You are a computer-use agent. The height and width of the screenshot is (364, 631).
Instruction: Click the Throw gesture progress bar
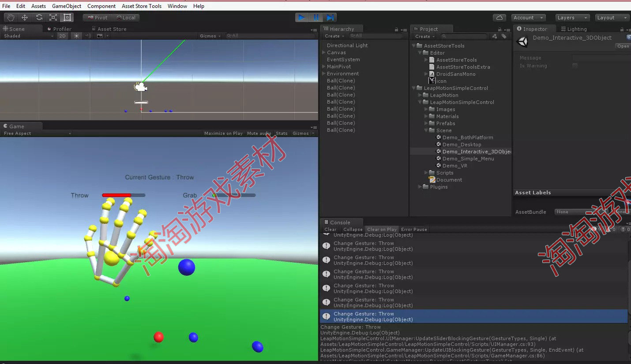click(x=124, y=195)
